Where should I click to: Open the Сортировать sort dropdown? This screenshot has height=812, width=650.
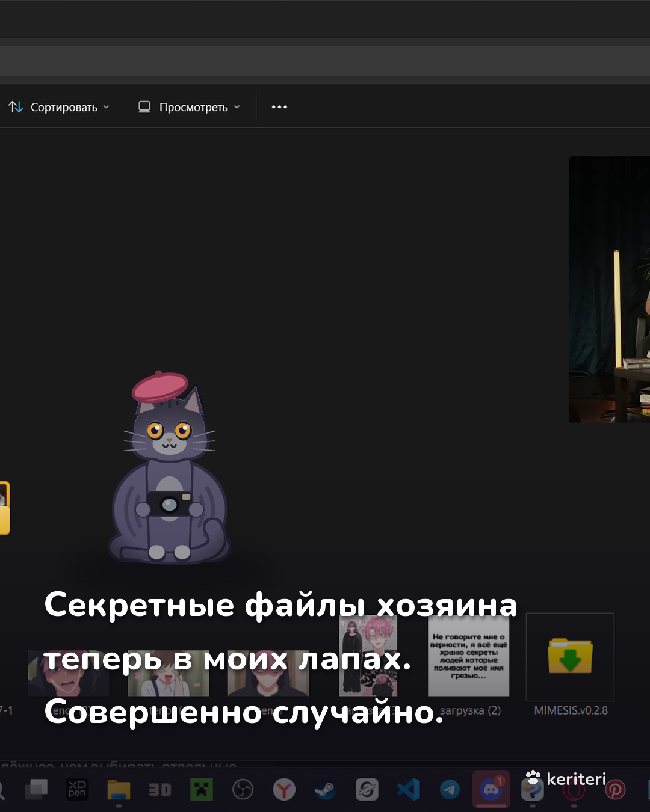59,107
